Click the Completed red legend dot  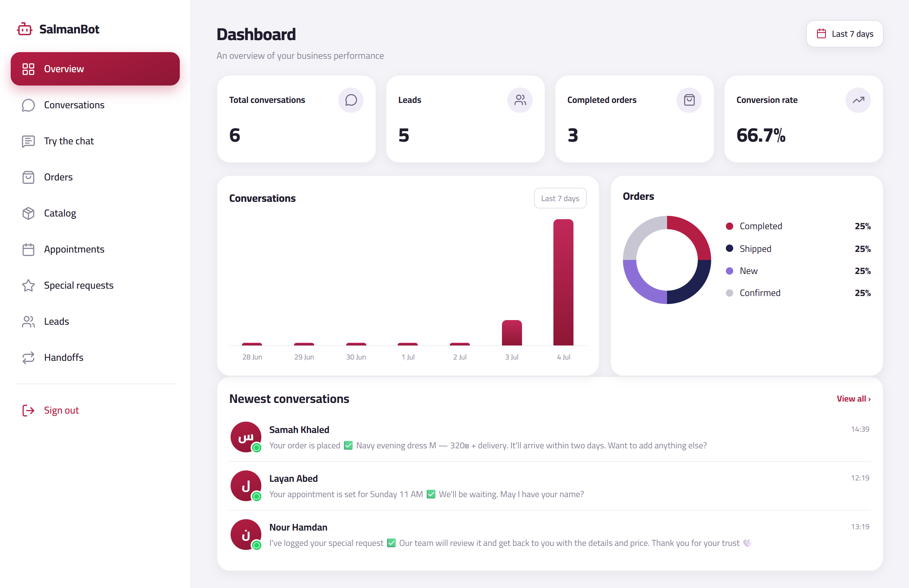click(729, 226)
